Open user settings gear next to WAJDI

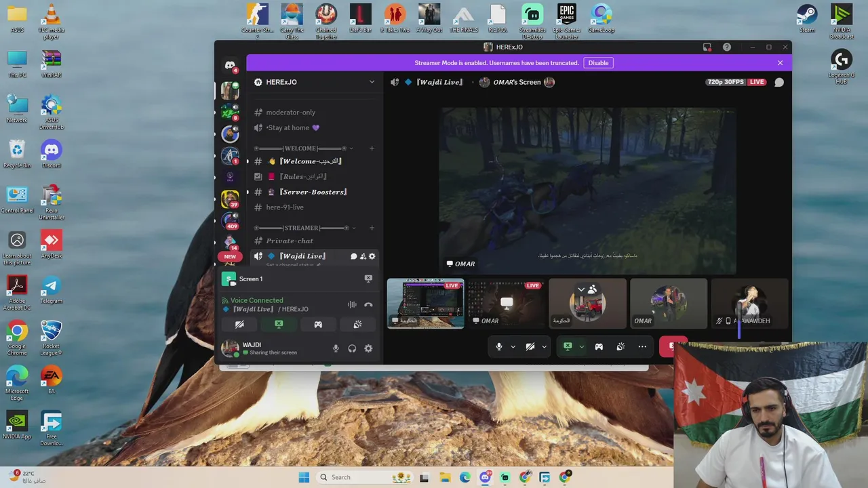pos(368,348)
